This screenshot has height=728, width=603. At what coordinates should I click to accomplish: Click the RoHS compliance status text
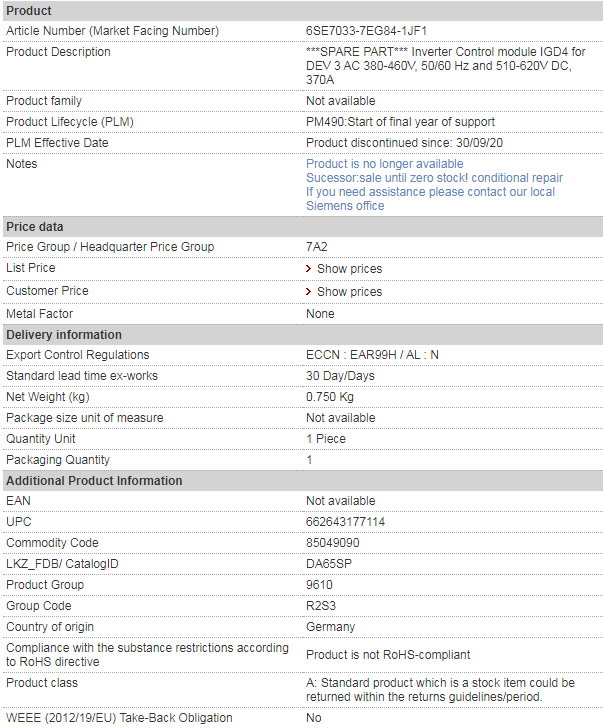(x=388, y=655)
